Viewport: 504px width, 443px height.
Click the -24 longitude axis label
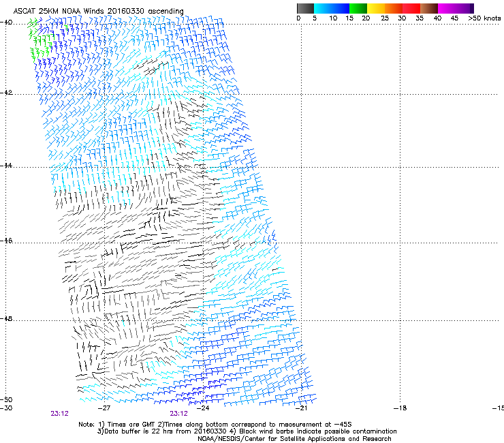[x=203, y=408]
